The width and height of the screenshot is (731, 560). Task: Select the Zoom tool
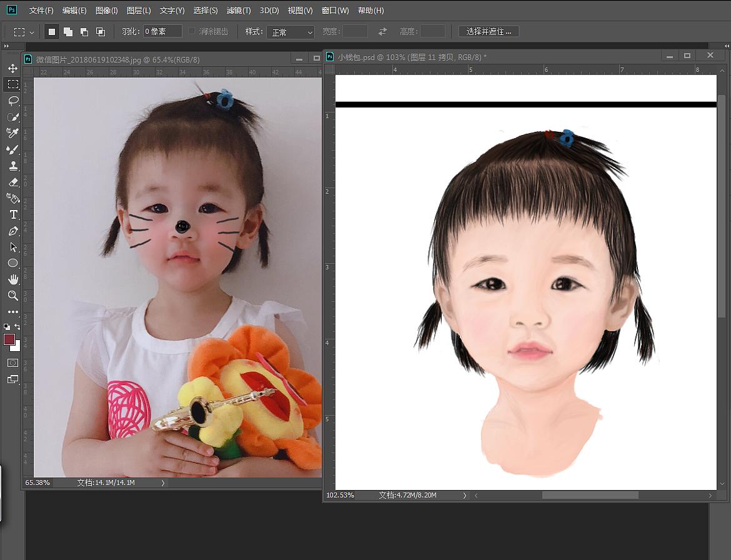click(12, 296)
